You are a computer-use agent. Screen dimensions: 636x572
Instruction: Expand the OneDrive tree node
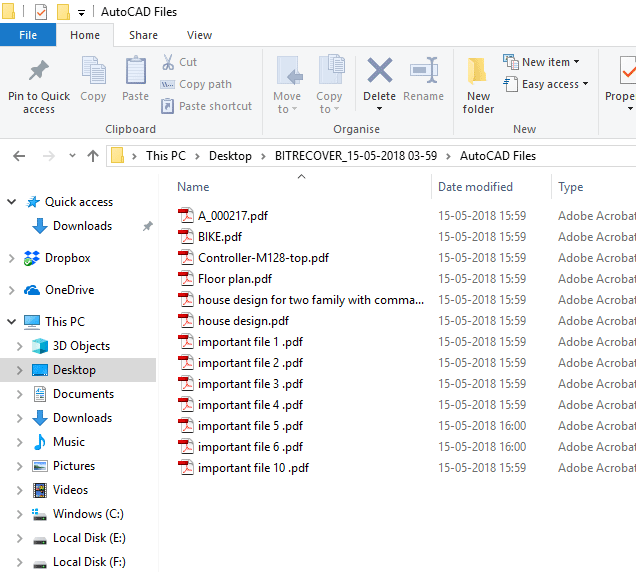12,290
